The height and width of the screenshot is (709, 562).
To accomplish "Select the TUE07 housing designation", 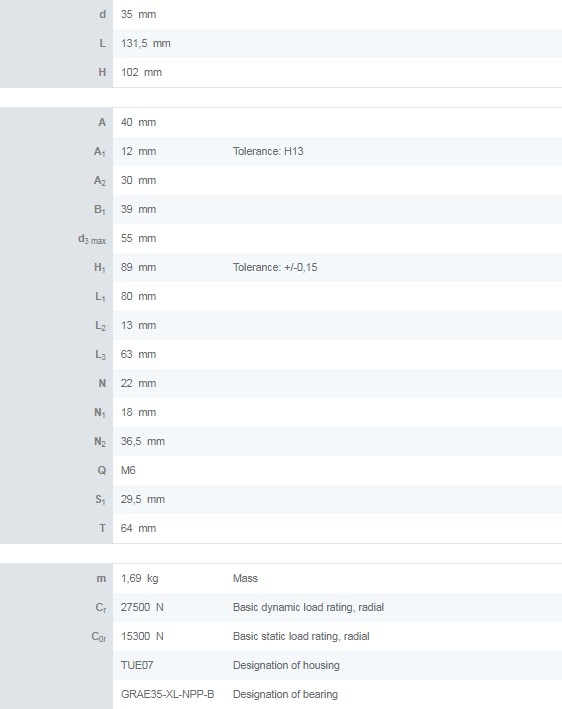I will point(137,665).
